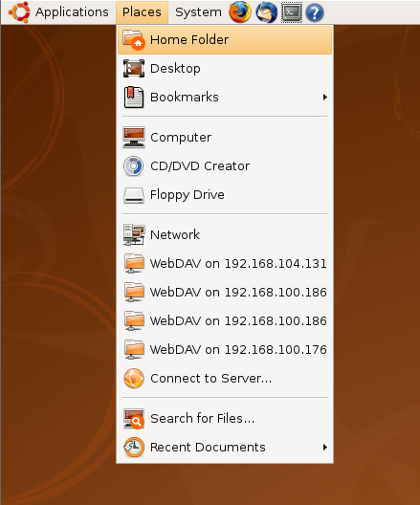Select the Network menu entry
The width and height of the screenshot is (420, 505).
(225, 234)
